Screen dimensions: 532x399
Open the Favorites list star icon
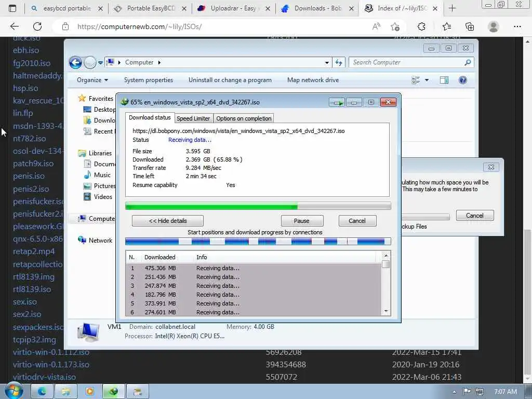(x=447, y=26)
